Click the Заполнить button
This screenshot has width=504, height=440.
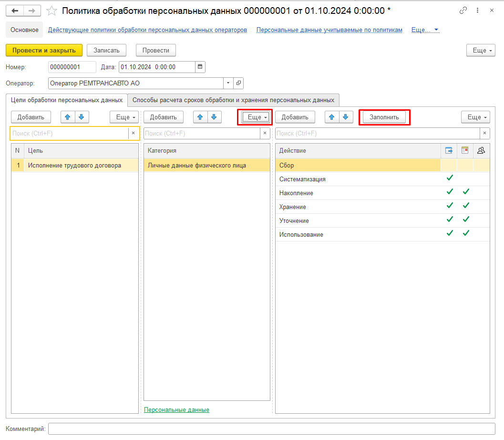[x=384, y=117]
